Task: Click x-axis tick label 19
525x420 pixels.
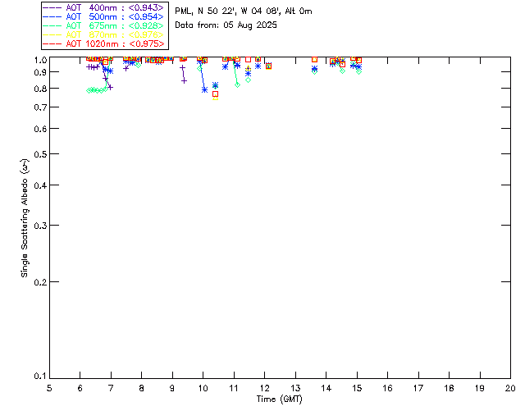Action: [480, 388]
